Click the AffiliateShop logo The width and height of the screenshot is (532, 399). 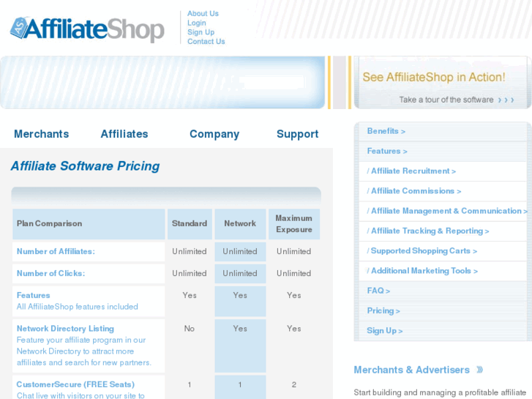coord(88,29)
